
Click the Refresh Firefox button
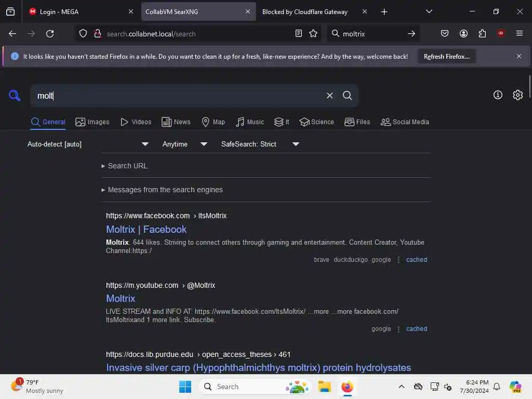tap(446, 57)
